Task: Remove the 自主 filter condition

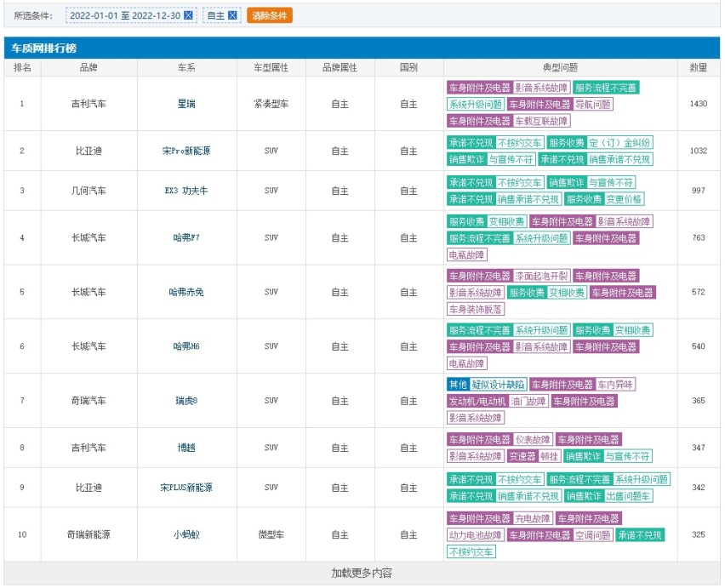Action: (232, 15)
